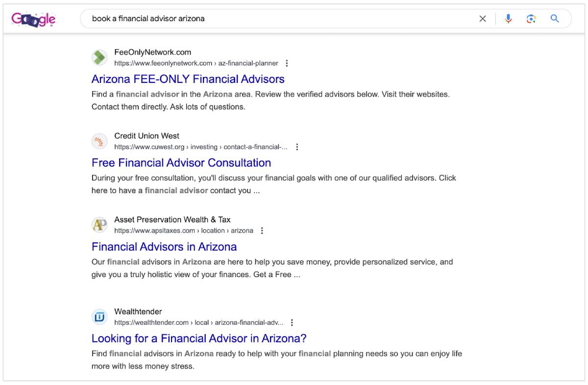The image size is (588, 385).
Task: Open Arizona FEE-ONLY Financial Advisors link
Action: coord(188,79)
